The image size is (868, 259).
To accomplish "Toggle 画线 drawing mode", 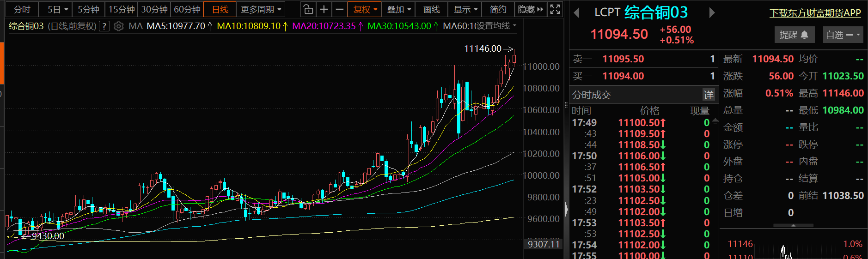I will pyautogui.click(x=431, y=9).
